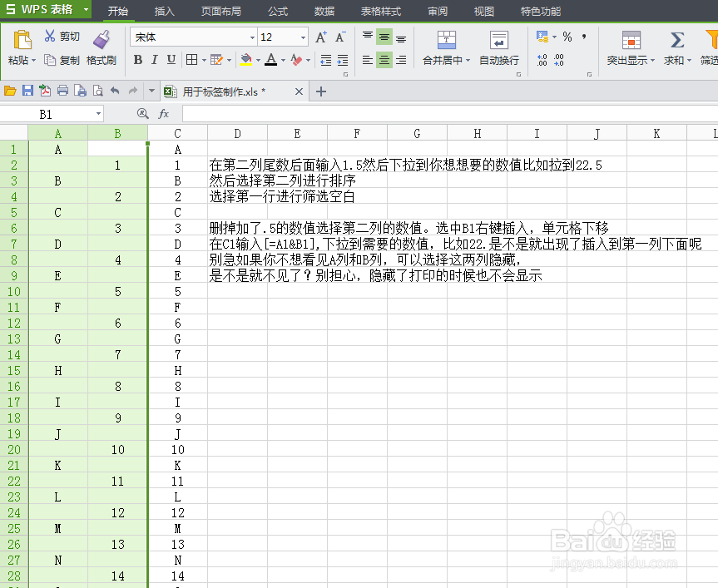This screenshot has height=588, width=718.
Task: Toggle bold formatting
Action: (x=137, y=61)
